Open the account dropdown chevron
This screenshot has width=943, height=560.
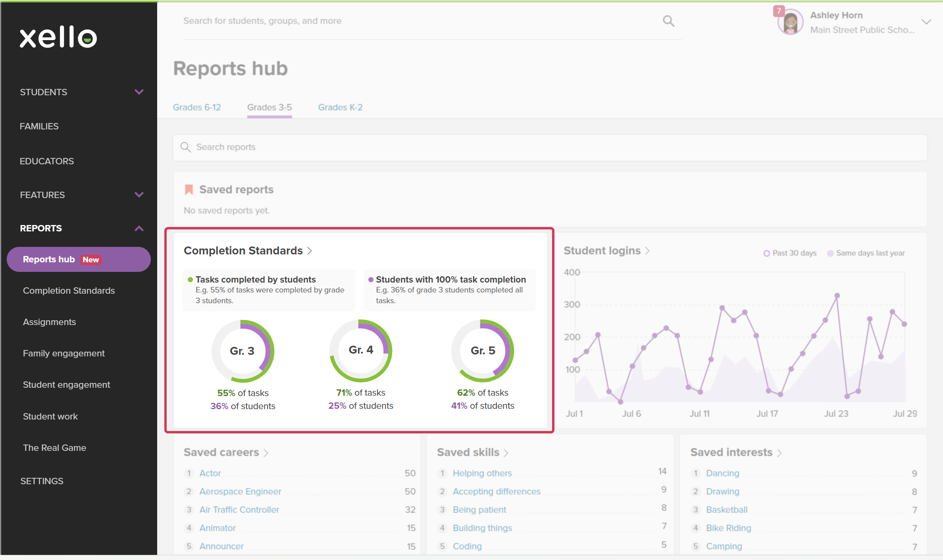[x=926, y=22]
